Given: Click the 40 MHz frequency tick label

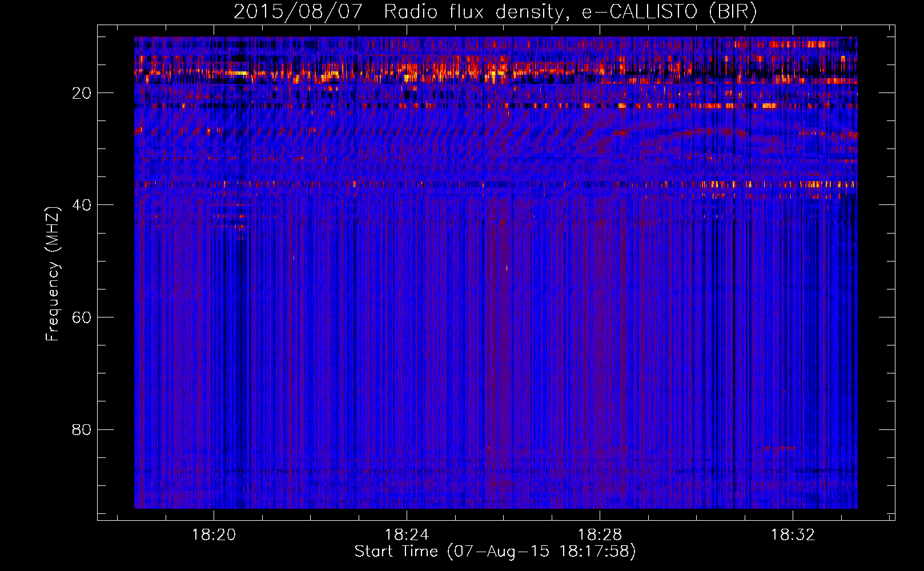Looking at the screenshot, I should [x=82, y=205].
